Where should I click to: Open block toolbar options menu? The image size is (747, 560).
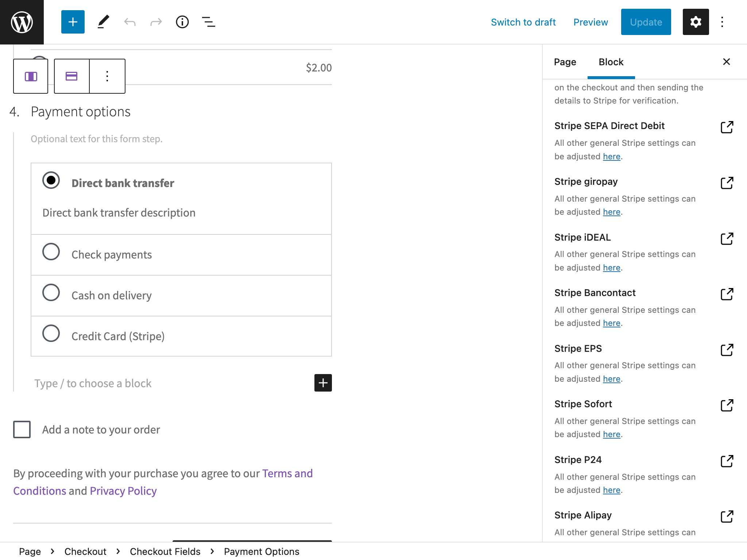click(x=107, y=76)
